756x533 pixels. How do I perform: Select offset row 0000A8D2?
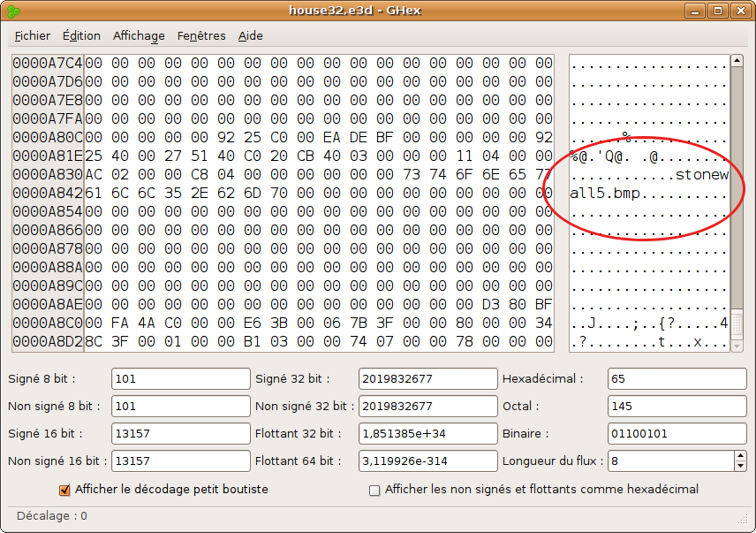48,342
